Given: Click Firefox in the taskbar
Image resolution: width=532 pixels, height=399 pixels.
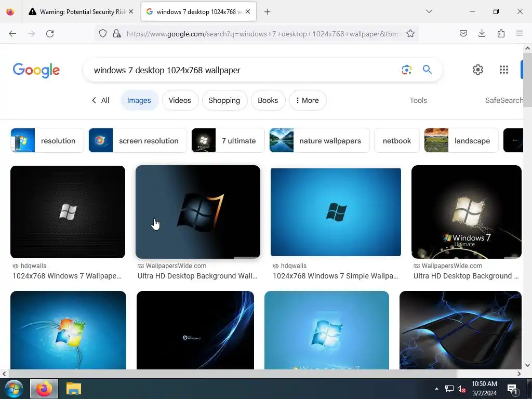Looking at the screenshot, I should [44, 389].
